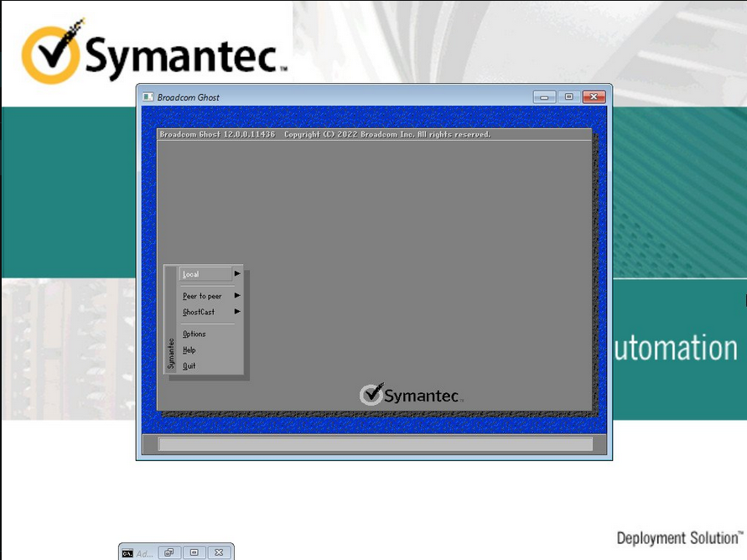Open Options in the Ghost menu
Image resolution: width=747 pixels, height=560 pixels.
coord(195,334)
